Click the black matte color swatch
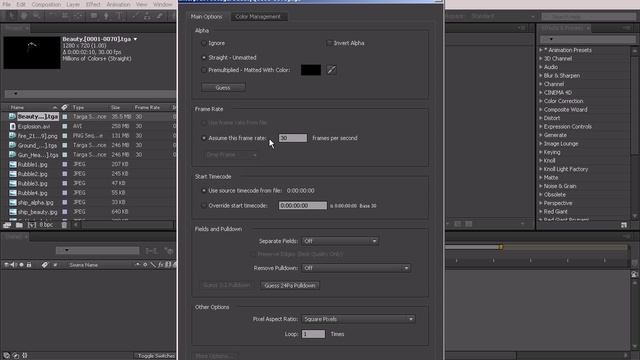 coord(311,70)
